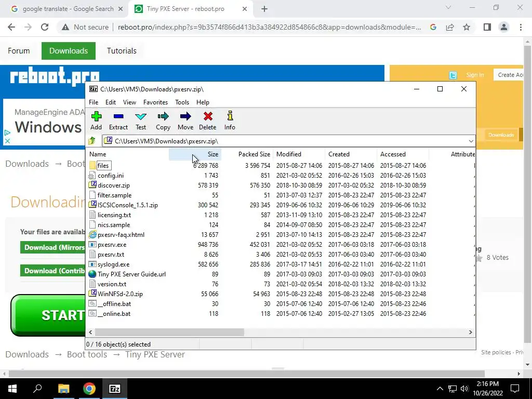Screen dimensions: 532x399
Task: Select the config.ini file icon
Action: [x=92, y=176]
